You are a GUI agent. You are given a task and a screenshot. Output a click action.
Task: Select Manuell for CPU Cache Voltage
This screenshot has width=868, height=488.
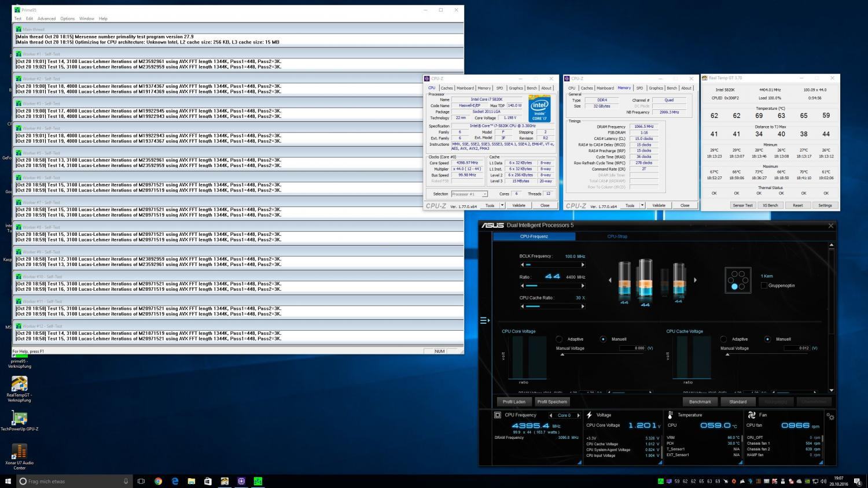point(767,339)
